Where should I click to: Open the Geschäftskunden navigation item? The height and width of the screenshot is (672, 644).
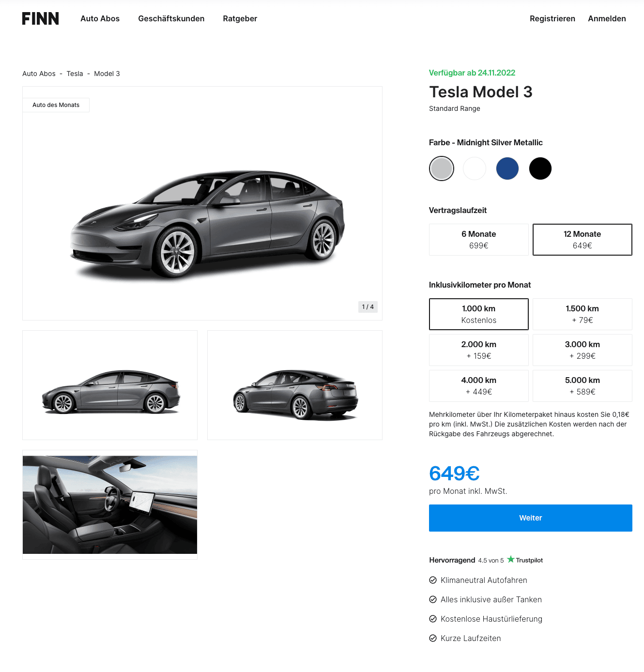coord(171,18)
